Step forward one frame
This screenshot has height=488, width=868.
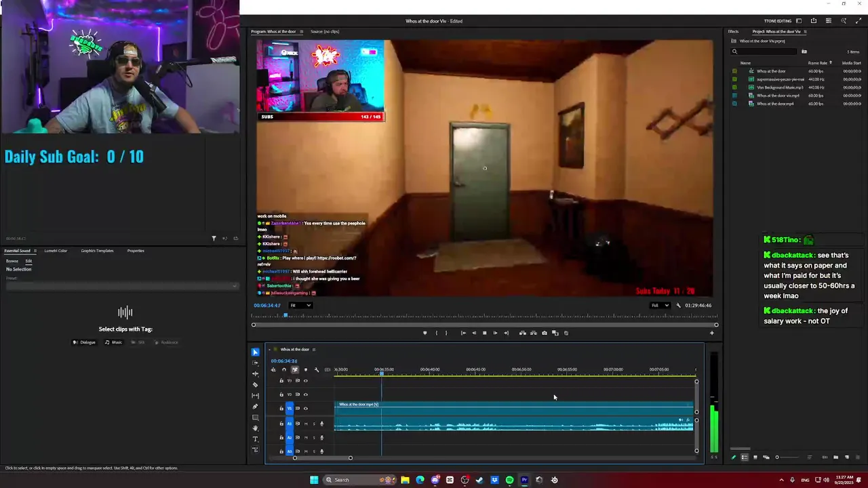[495, 333]
